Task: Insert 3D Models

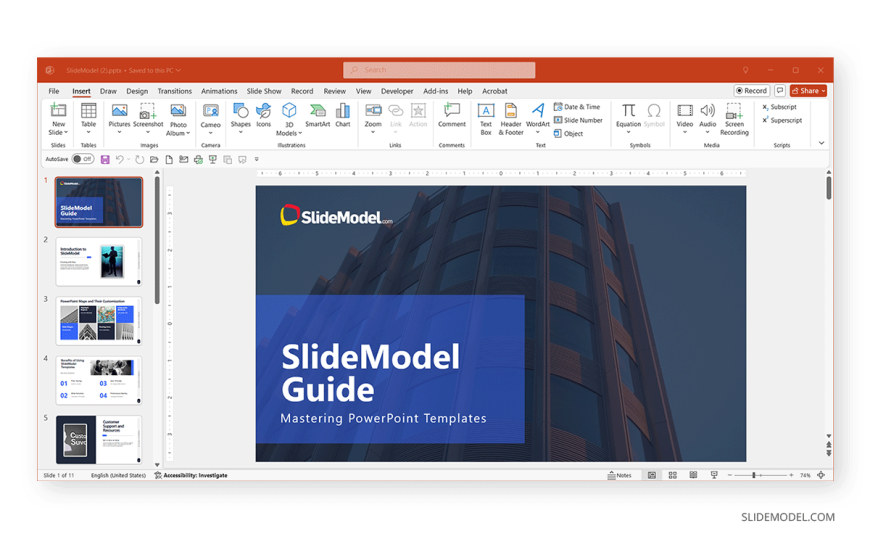Action: (x=289, y=120)
